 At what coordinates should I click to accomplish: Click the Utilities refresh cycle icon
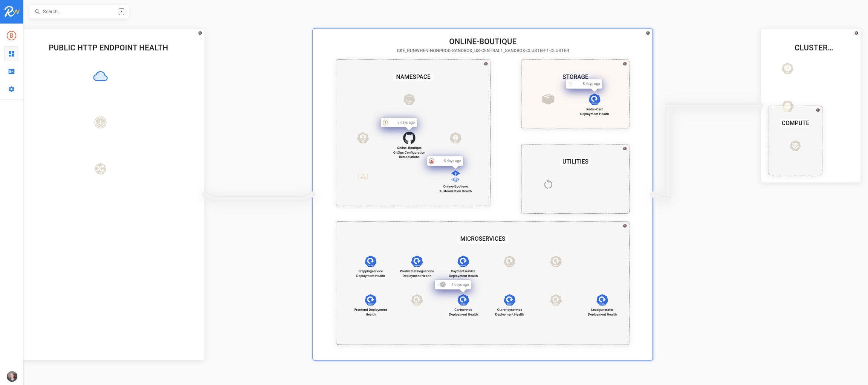[x=548, y=184]
